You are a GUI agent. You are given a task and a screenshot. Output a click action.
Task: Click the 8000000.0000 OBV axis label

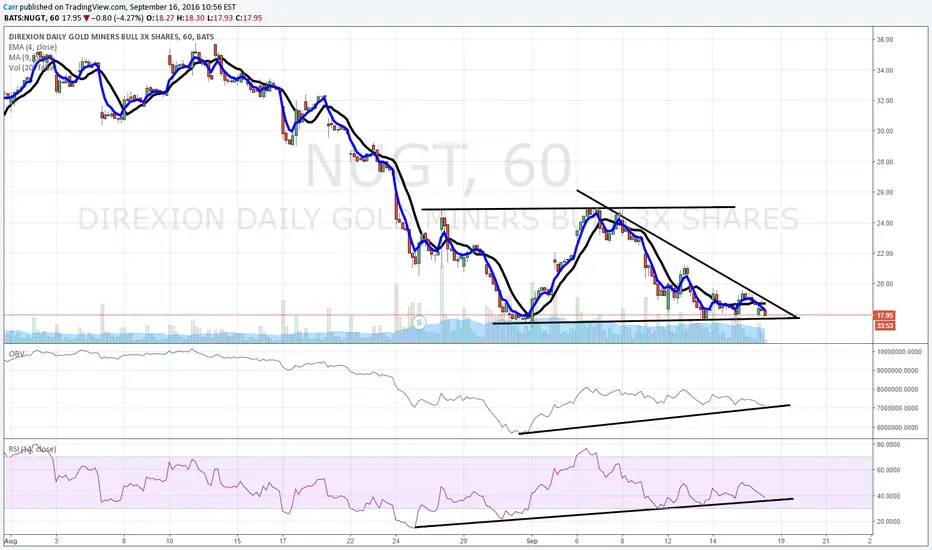coord(898,389)
